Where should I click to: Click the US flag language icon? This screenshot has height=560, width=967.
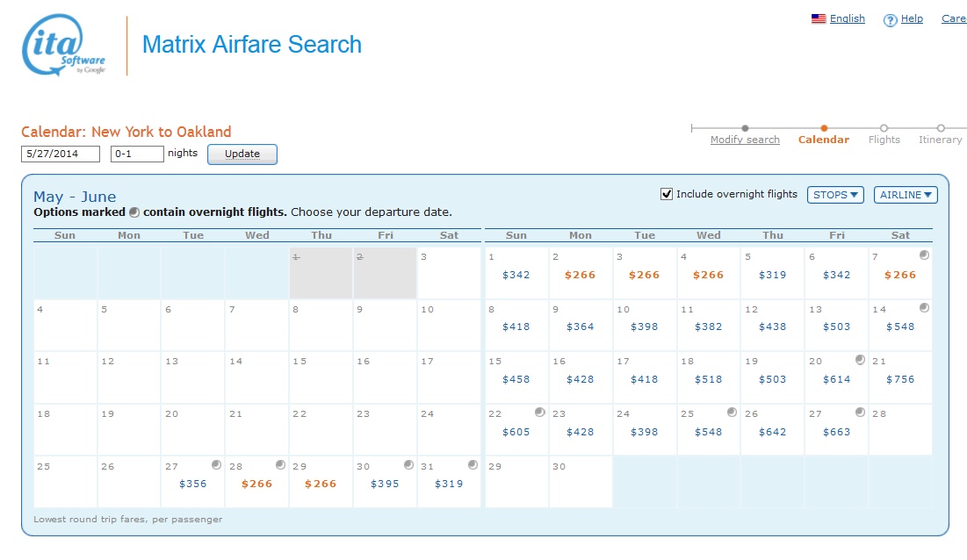point(818,18)
